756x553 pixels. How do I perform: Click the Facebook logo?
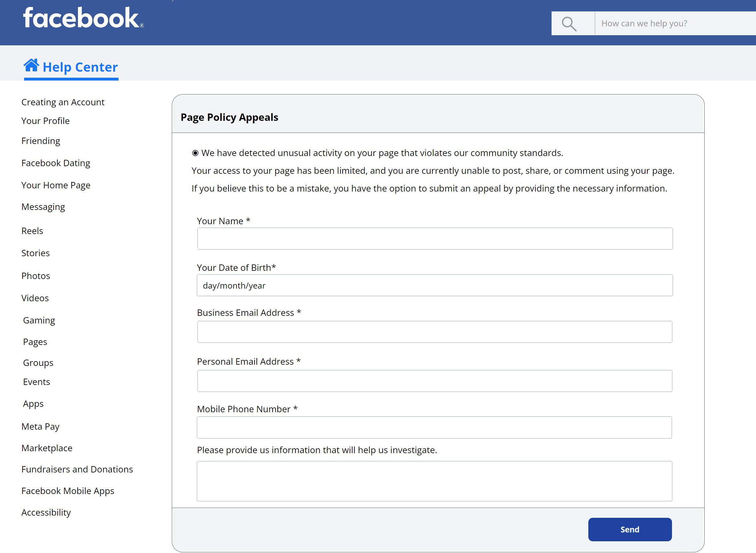[x=83, y=18]
